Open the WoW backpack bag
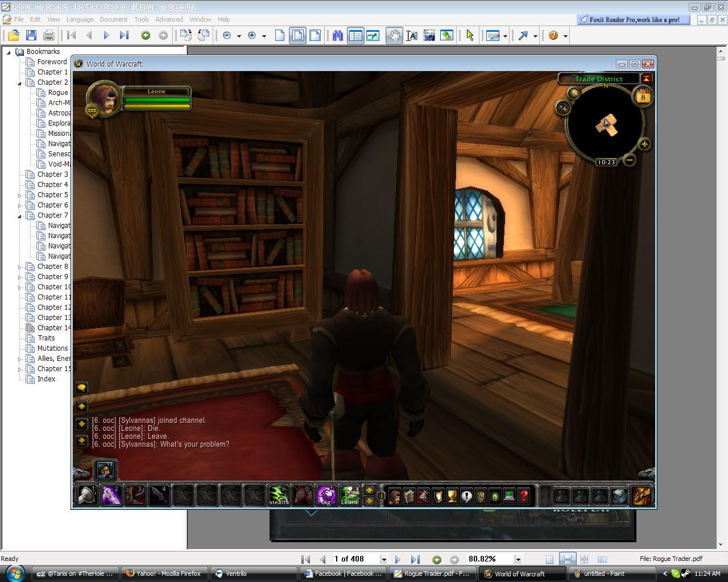 point(641,495)
